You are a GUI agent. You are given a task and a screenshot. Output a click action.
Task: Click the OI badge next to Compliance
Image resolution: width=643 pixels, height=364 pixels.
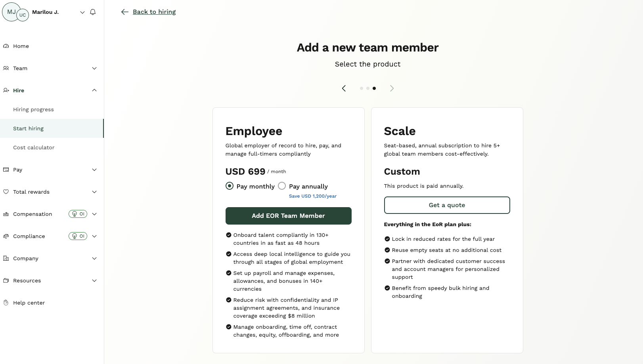point(78,236)
